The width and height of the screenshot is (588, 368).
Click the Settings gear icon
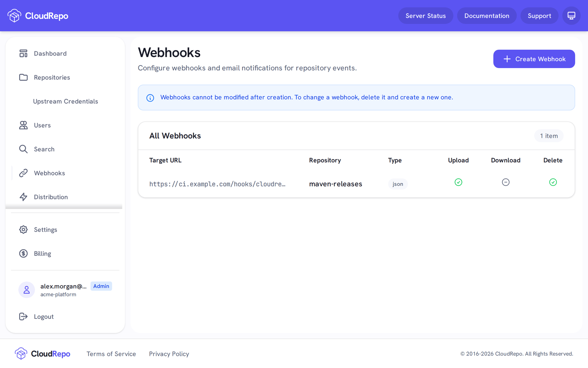point(24,230)
